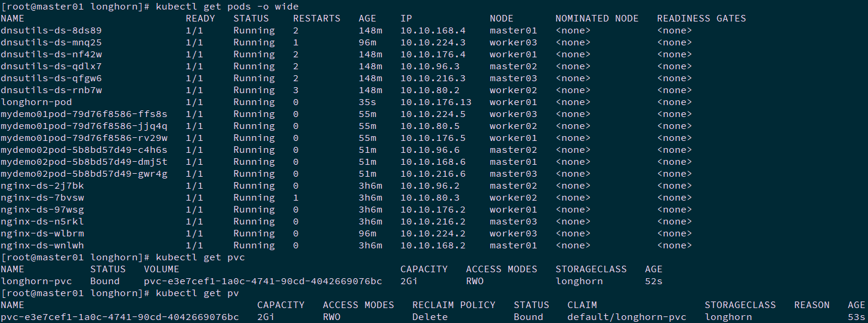Click longhorn-pvc name in pvc output

[36, 281]
